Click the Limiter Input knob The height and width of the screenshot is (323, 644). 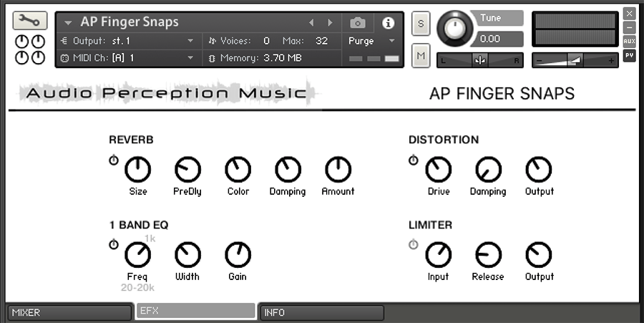click(x=438, y=255)
